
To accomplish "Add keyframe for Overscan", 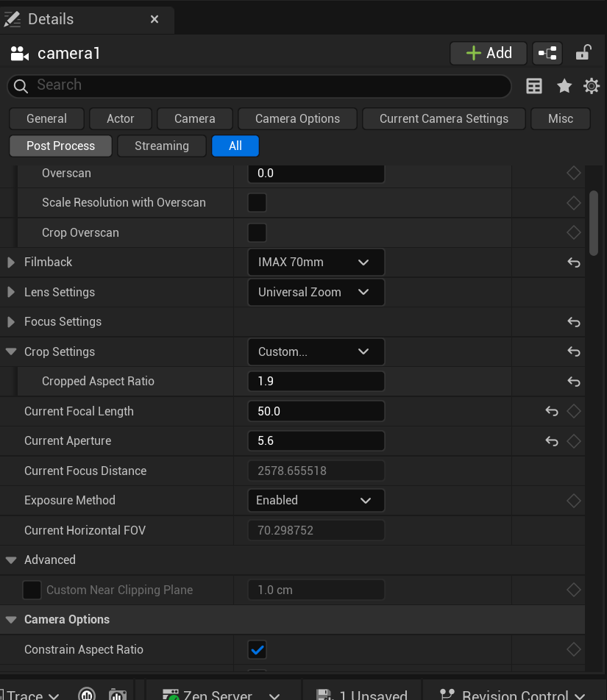I will click(573, 173).
